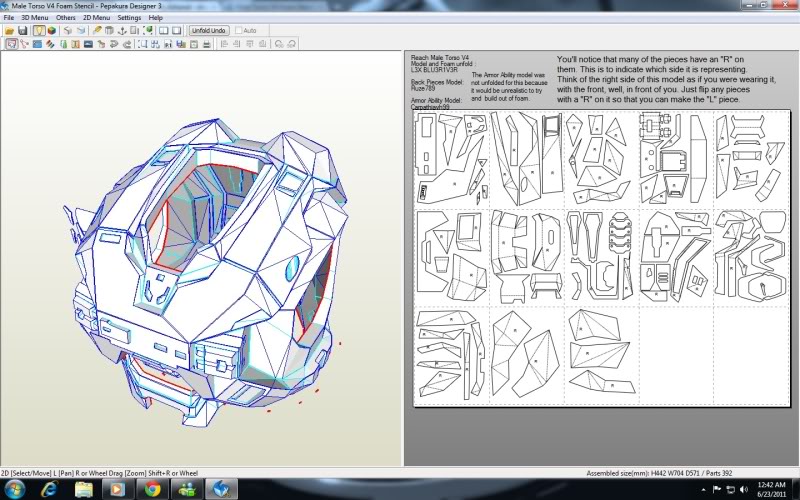
Task: Click the last icon in second toolbar
Action: pos(292,44)
